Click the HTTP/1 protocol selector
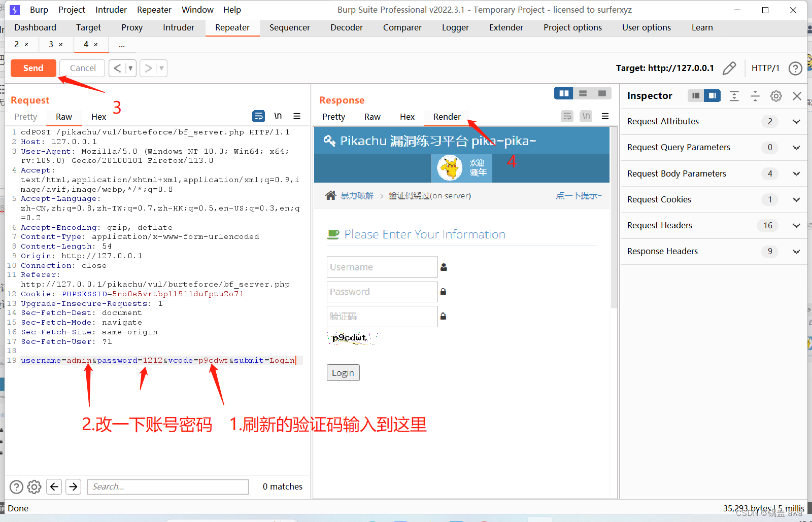Image resolution: width=812 pixels, height=522 pixels. [x=765, y=68]
